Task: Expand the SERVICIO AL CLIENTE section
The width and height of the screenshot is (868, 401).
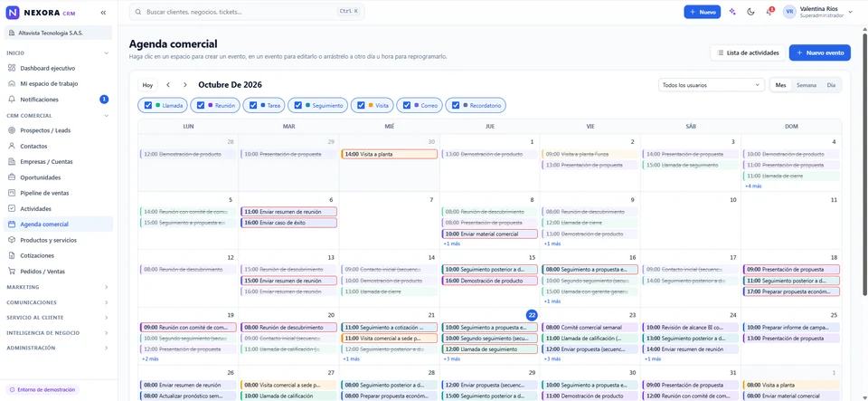Action: click(x=107, y=318)
